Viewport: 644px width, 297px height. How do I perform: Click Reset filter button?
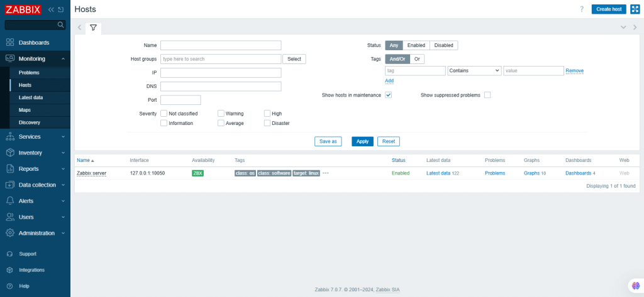pos(389,141)
